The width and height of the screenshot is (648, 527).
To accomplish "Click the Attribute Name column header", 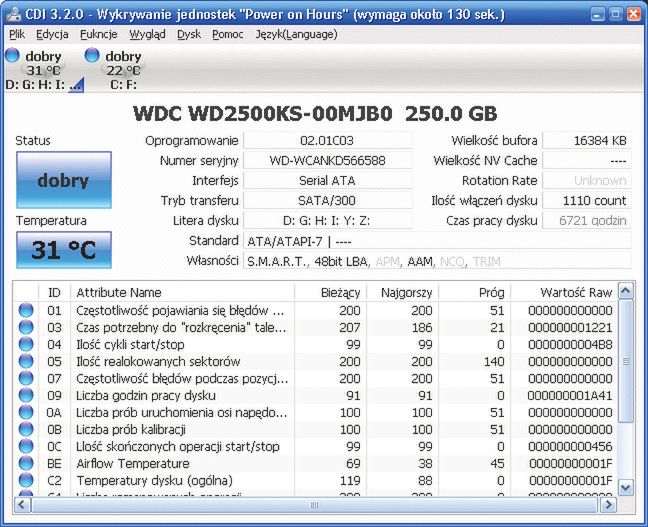I will pos(182,292).
